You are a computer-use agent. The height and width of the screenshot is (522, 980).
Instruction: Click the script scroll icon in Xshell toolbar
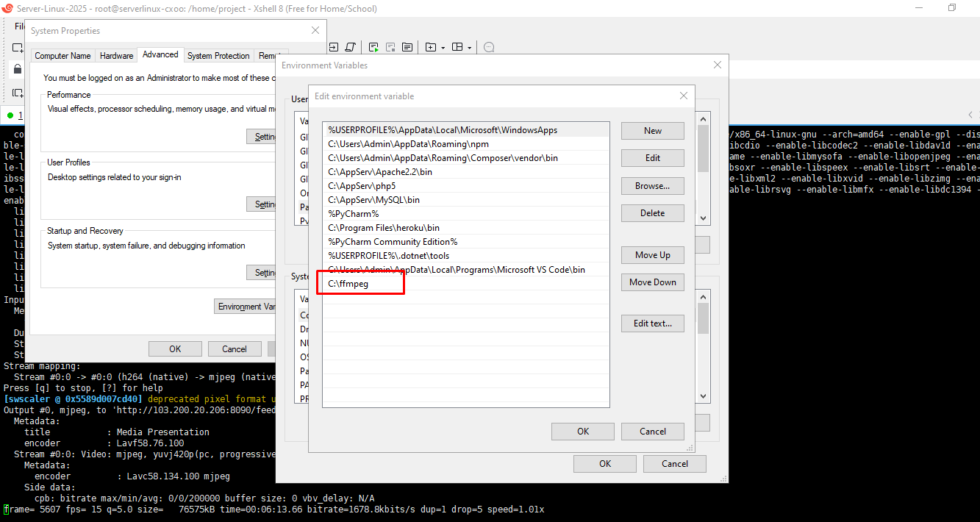[350, 47]
